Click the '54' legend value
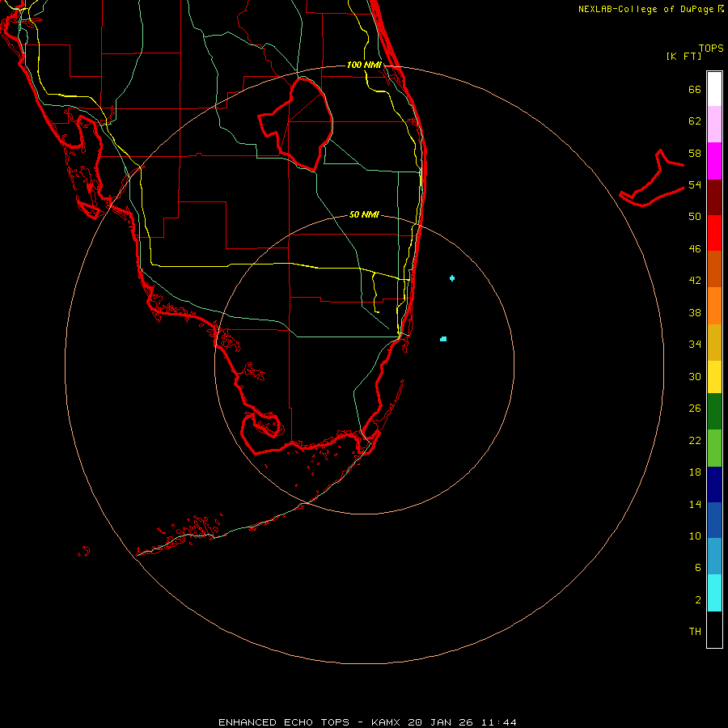 (695, 184)
